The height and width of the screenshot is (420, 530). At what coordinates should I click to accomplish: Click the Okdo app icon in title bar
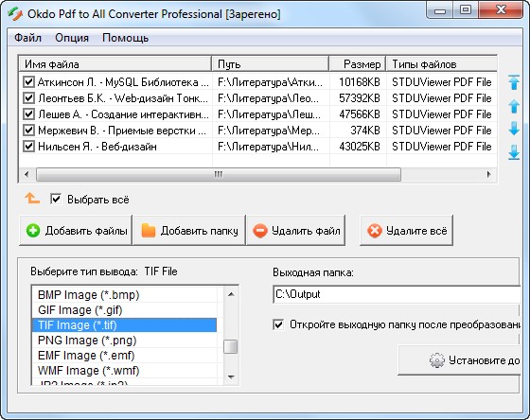[x=15, y=14]
